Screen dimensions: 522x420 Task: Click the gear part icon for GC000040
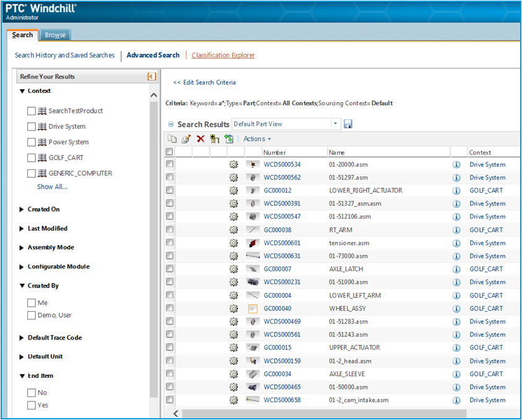(x=233, y=308)
